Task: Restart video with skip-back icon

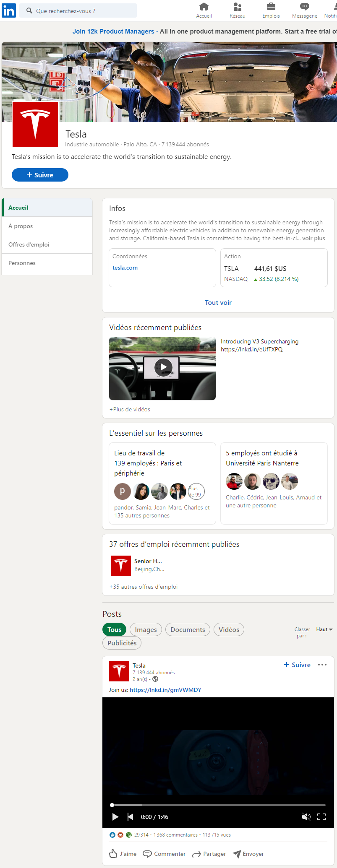Action: click(x=130, y=817)
